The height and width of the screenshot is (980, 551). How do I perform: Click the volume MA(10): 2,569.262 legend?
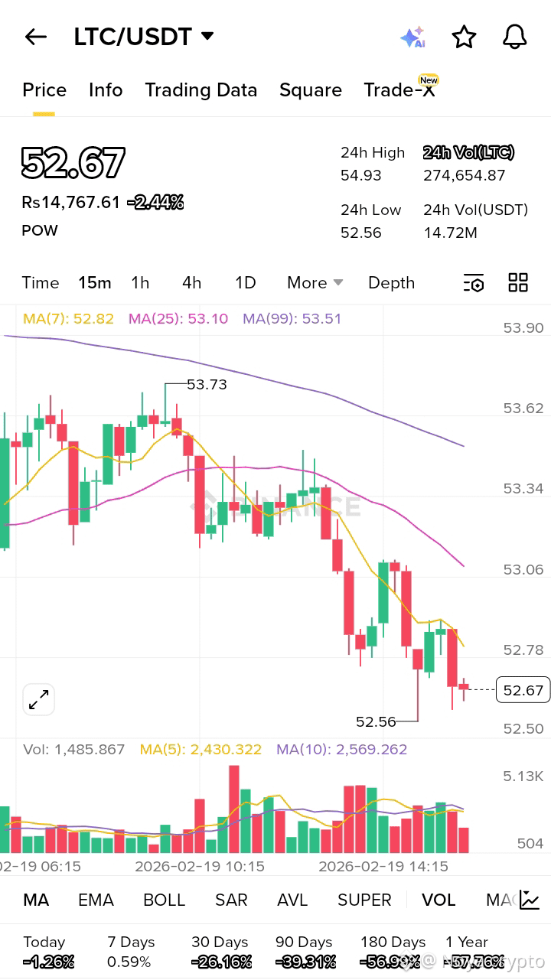[342, 750]
